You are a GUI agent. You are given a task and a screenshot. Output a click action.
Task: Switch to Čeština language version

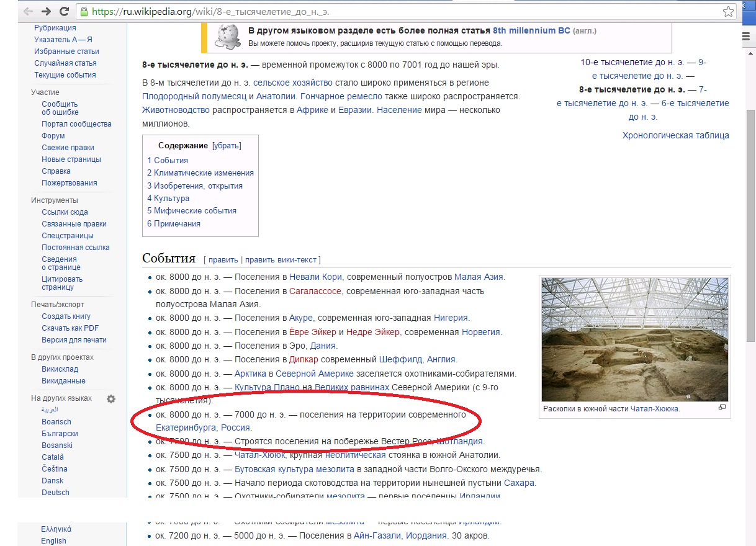[x=55, y=469]
